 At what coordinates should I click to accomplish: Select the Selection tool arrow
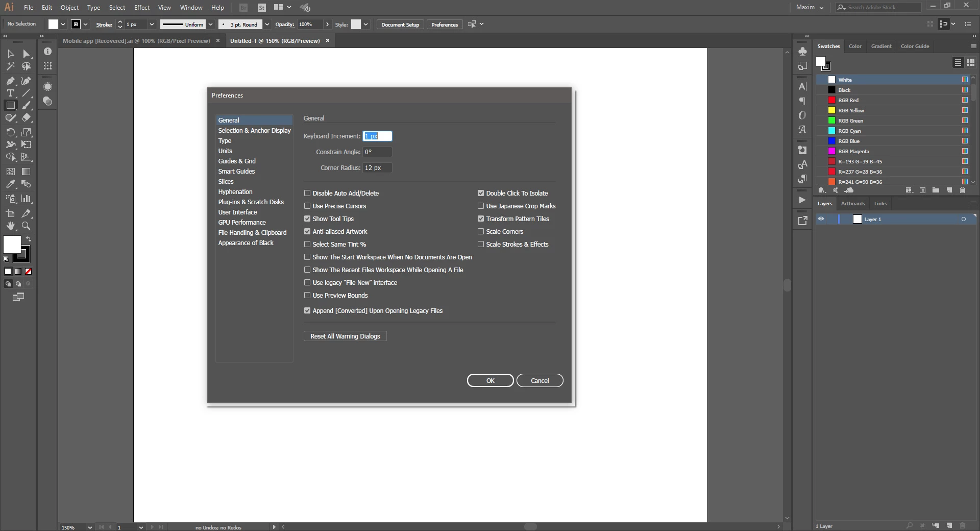[11, 54]
